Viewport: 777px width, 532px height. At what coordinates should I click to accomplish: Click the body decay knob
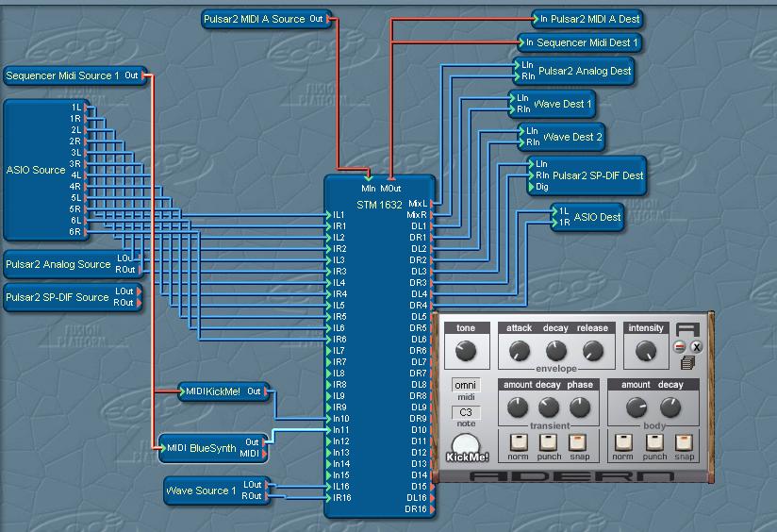click(x=670, y=407)
